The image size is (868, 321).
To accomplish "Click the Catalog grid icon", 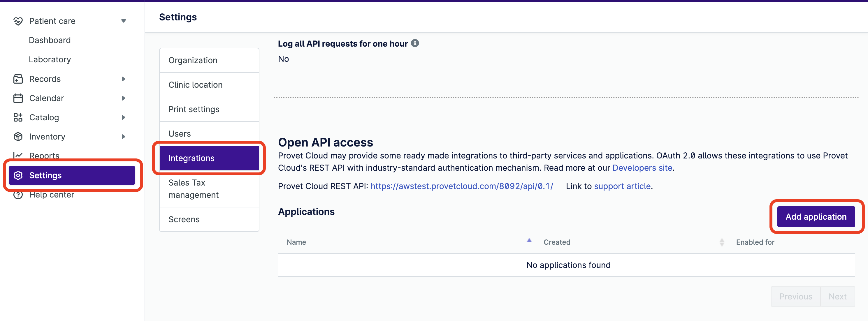I will (18, 118).
